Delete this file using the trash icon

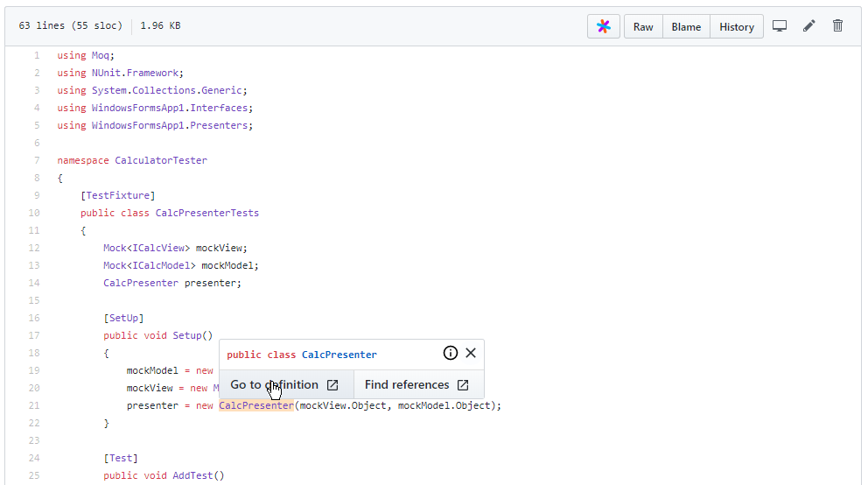(x=837, y=26)
